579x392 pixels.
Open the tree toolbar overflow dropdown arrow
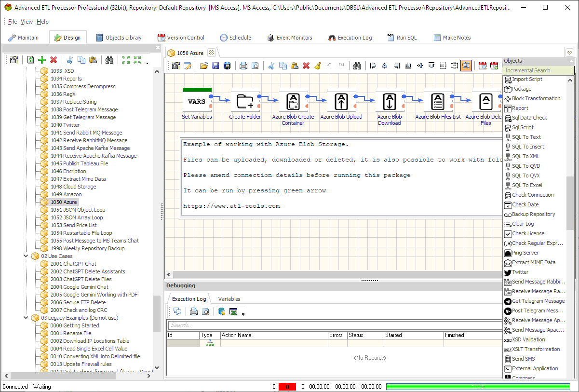click(x=147, y=63)
